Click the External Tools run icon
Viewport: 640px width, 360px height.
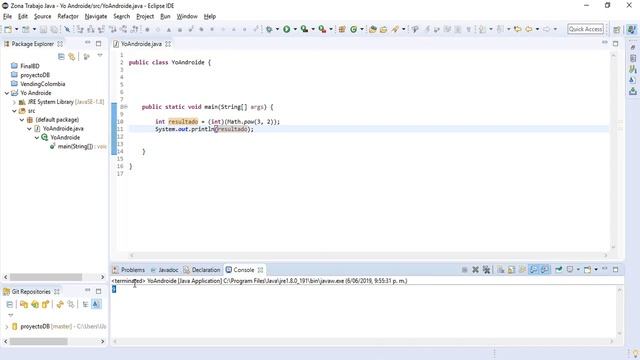coord(322,29)
